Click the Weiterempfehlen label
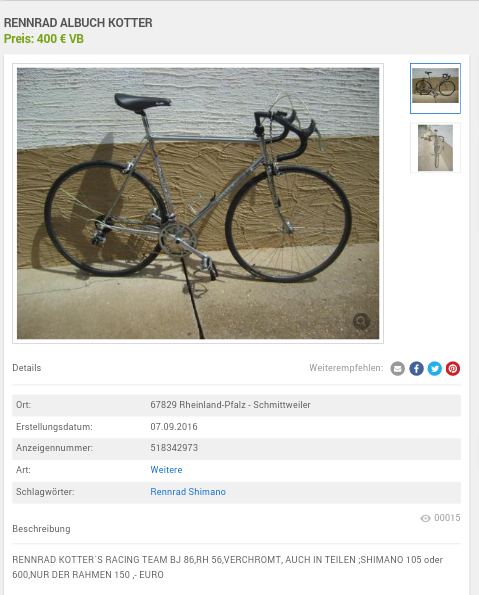Viewport: 479px width, 595px height. tap(346, 368)
